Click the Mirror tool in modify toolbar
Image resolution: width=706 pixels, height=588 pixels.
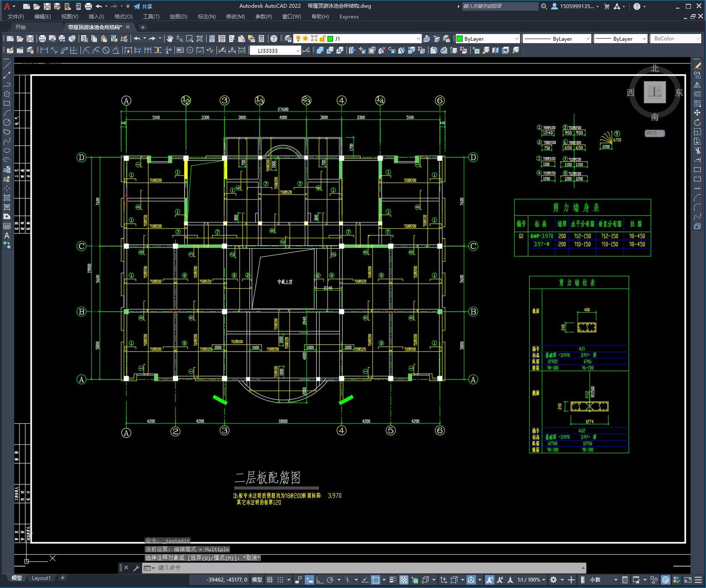click(697, 84)
